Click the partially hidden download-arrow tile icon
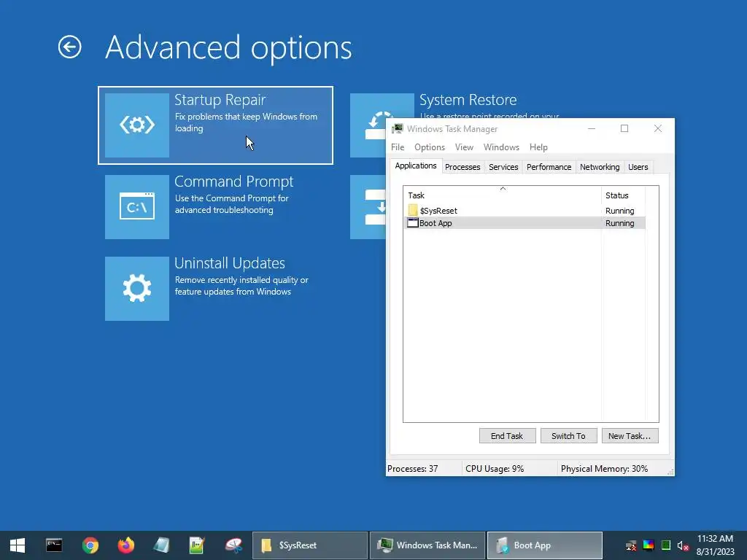The height and width of the screenshot is (560, 747). tap(368, 206)
